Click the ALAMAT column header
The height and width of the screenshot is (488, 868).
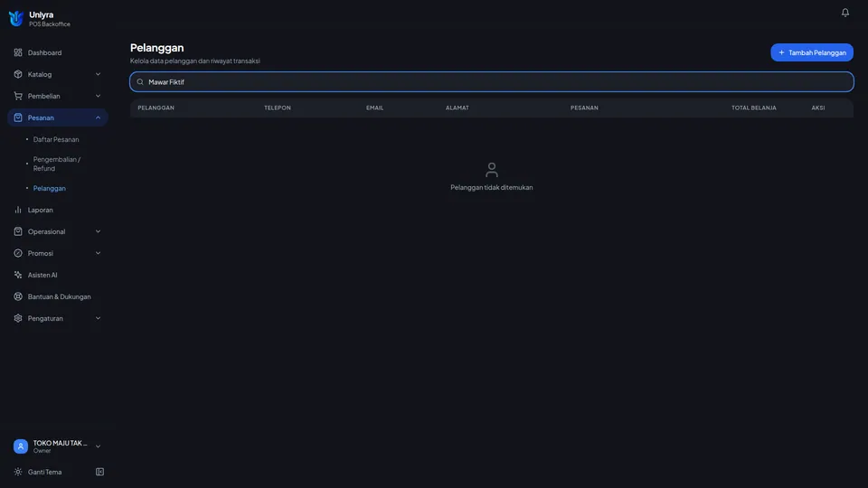point(458,108)
